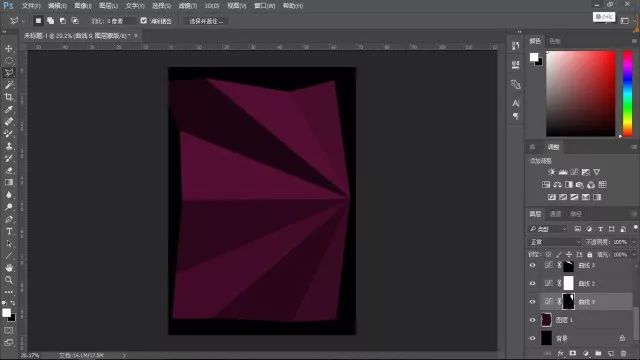This screenshot has width=640, height=360.
Task: Click the fx layer style icon
Action: point(560,353)
